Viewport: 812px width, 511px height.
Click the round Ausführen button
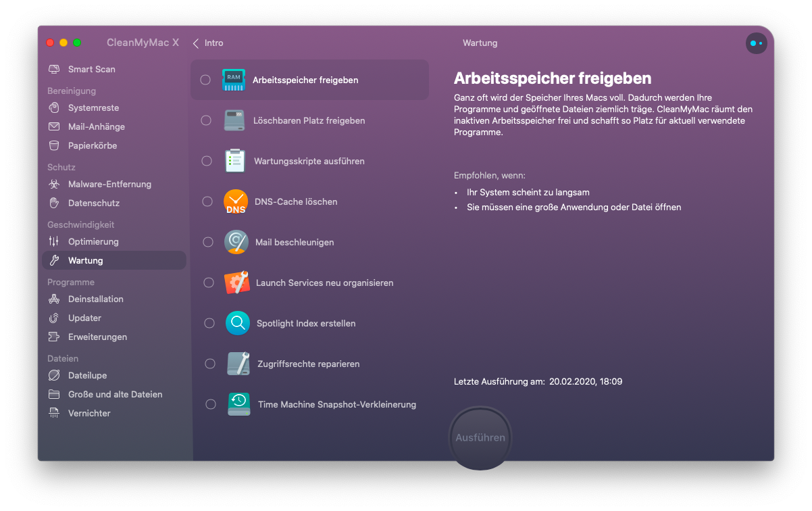[x=480, y=437]
